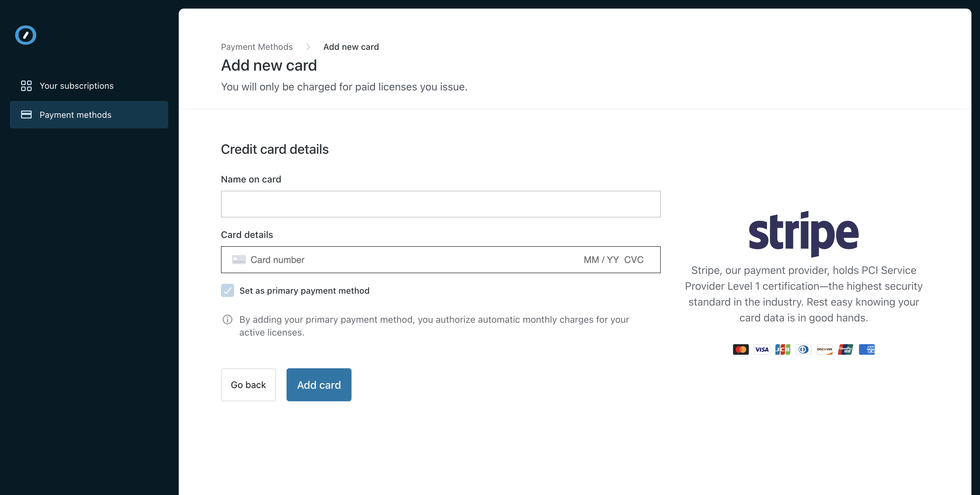This screenshot has width=980, height=495.
Task: Click the Discover card logo
Action: pyautogui.click(x=824, y=349)
